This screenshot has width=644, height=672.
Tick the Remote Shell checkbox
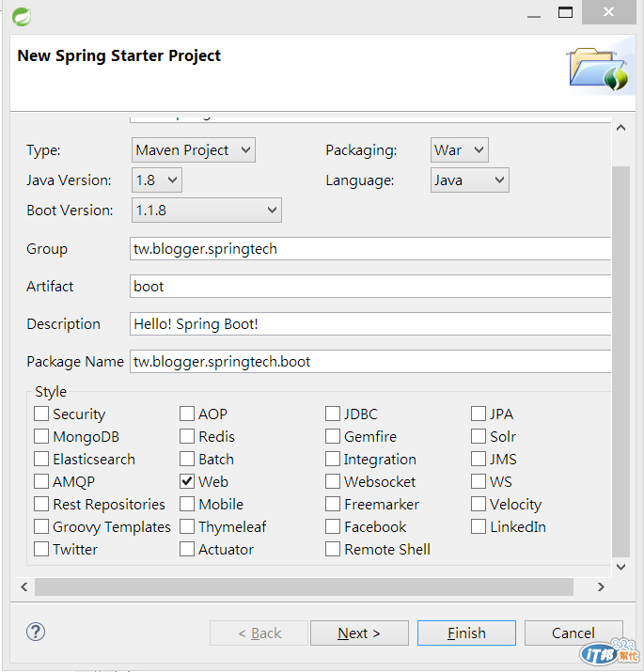click(x=333, y=550)
